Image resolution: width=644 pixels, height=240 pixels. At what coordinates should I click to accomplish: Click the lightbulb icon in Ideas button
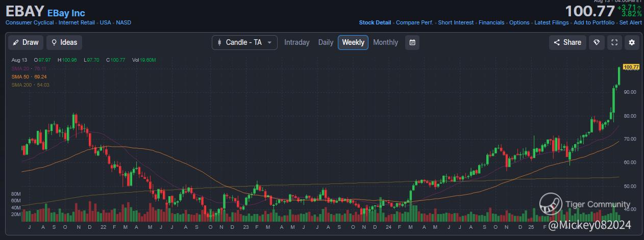coord(54,42)
